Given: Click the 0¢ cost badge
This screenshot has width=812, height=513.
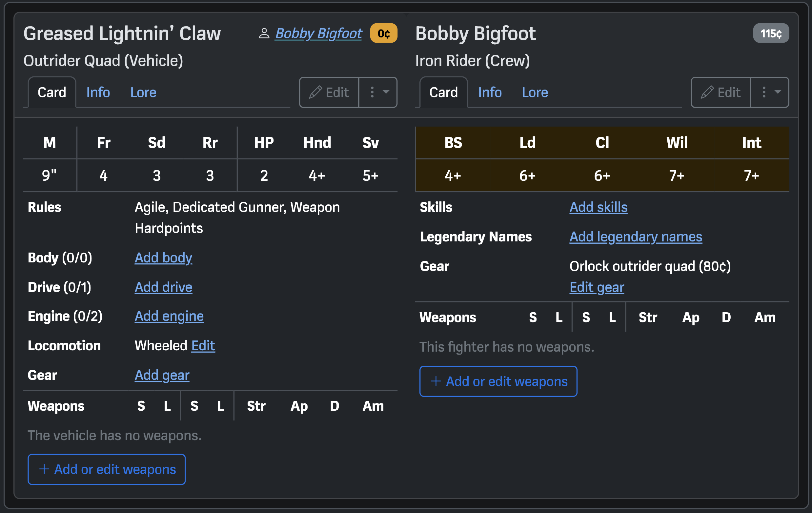Looking at the screenshot, I should [x=383, y=33].
